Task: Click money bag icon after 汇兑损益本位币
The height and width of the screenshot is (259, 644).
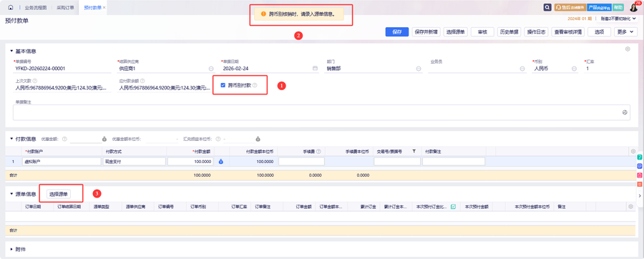Action: 258,139
